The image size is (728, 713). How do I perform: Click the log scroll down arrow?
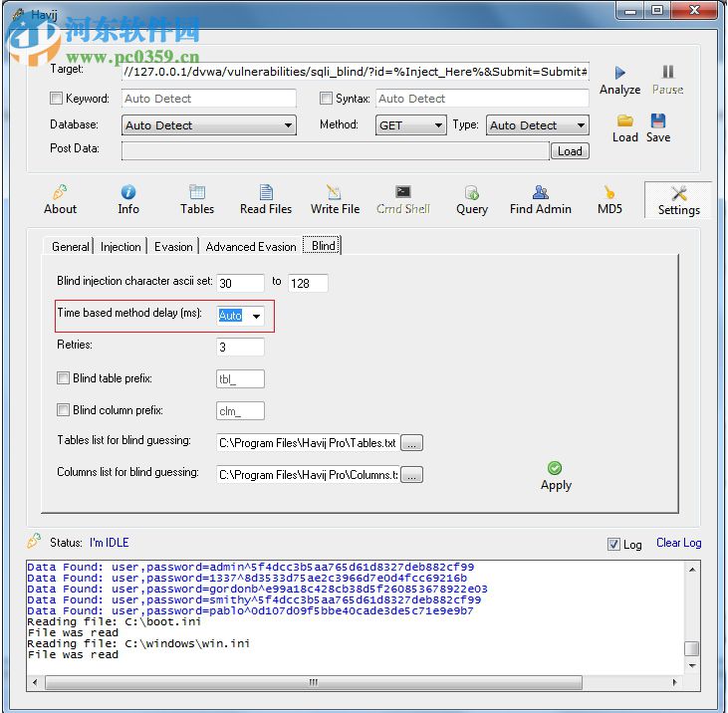click(x=692, y=665)
